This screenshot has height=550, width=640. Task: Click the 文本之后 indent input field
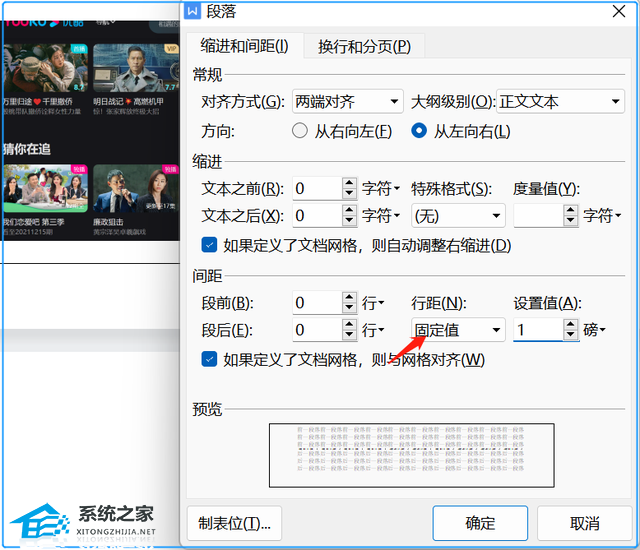coord(317,215)
